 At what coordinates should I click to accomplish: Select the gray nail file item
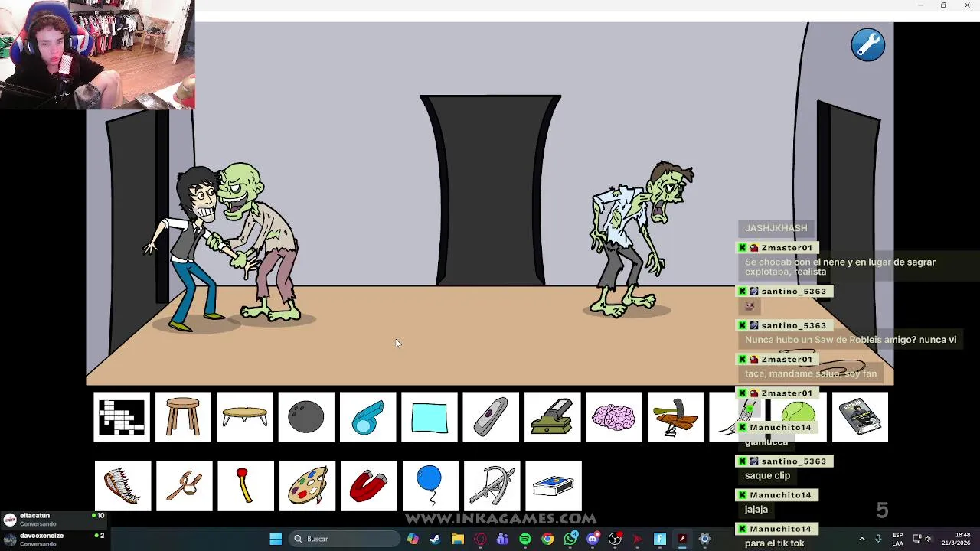coord(491,417)
